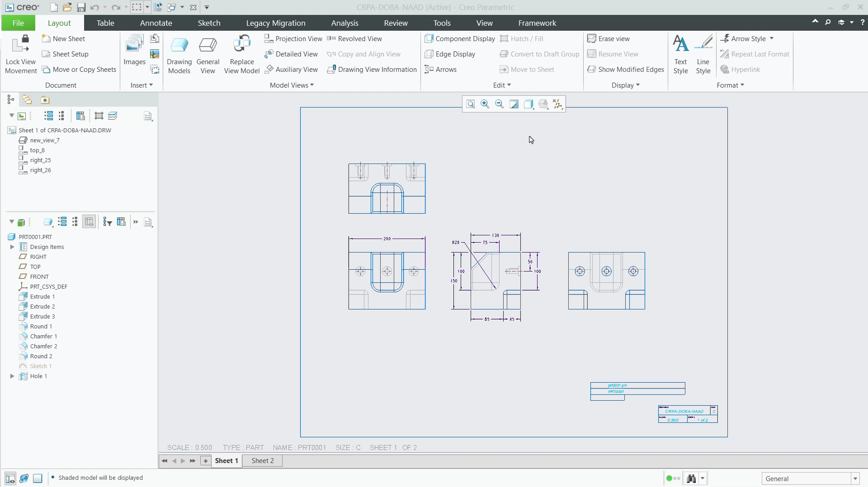
Task: Click the Detailed View button
Action: 291,54
